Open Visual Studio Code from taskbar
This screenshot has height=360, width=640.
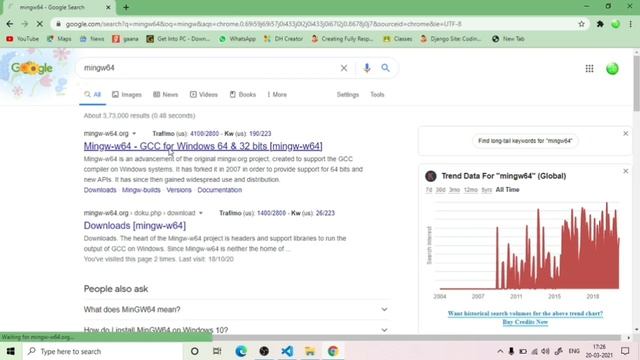click(287, 351)
